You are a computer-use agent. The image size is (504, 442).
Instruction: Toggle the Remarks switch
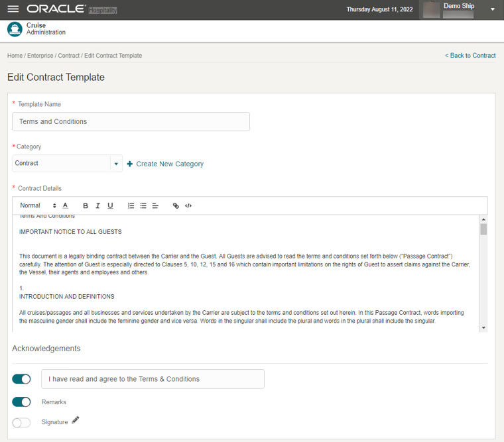click(x=21, y=402)
